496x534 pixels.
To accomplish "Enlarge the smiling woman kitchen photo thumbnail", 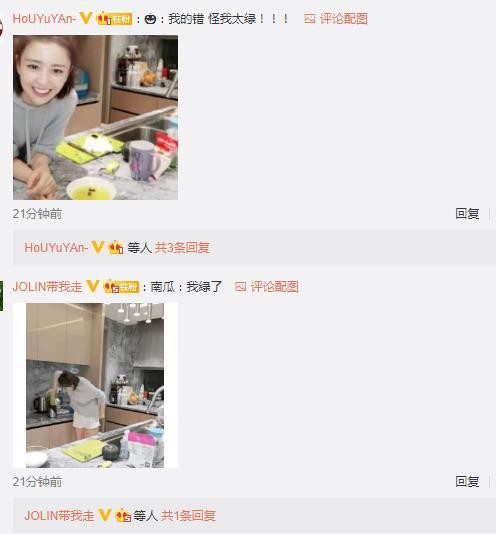I will point(95,117).
